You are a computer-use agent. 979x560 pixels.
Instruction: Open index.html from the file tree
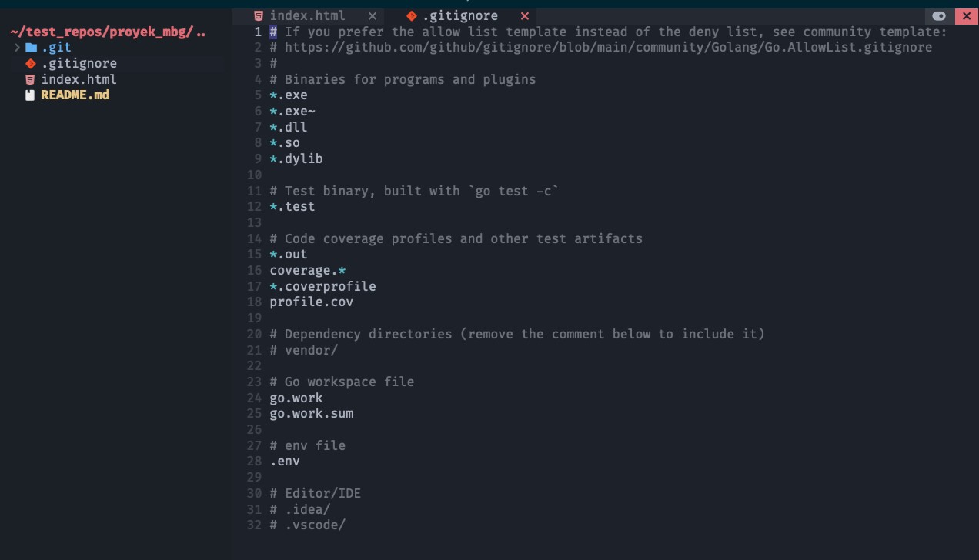pyautogui.click(x=79, y=80)
